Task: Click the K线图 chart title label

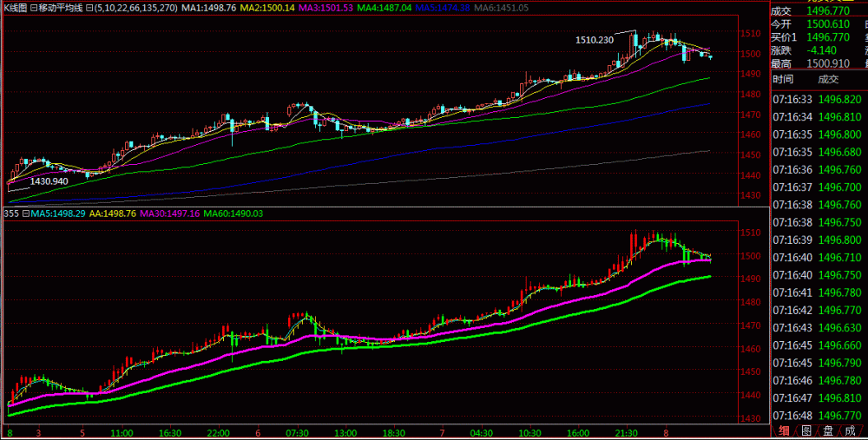Action: [x=15, y=7]
